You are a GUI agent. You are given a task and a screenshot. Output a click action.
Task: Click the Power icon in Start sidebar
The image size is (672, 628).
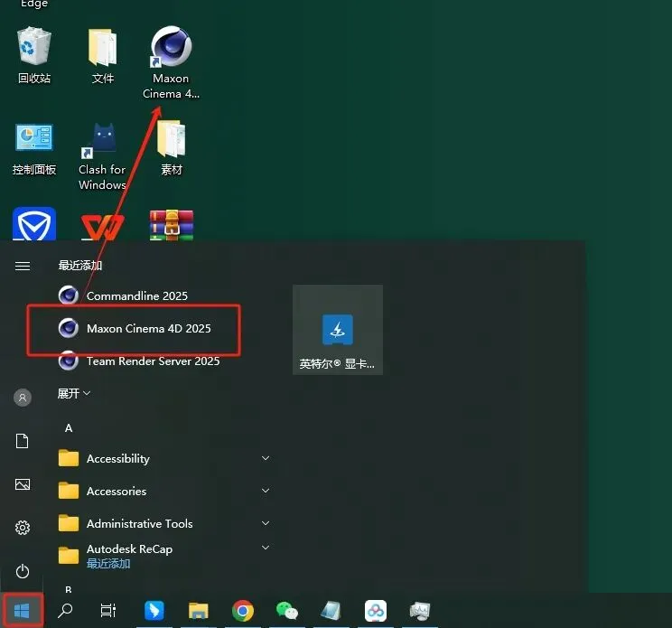23,571
